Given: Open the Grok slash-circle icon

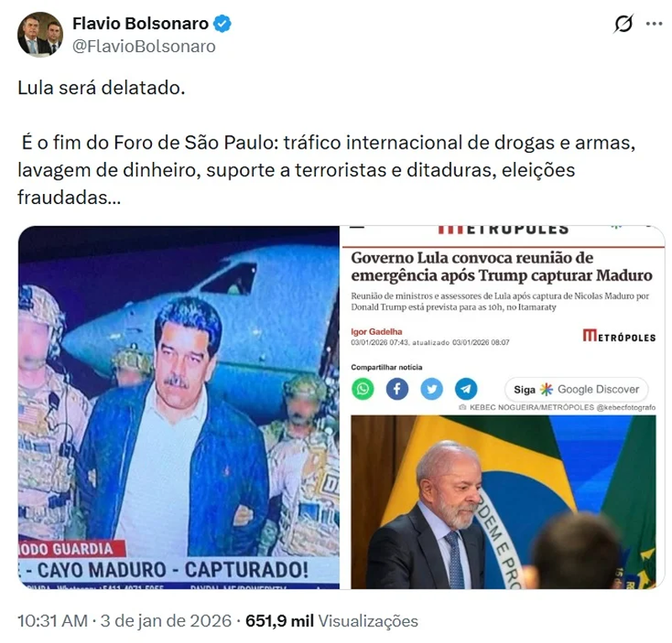Looking at the screenshot, I should click(x=622, y=24).
